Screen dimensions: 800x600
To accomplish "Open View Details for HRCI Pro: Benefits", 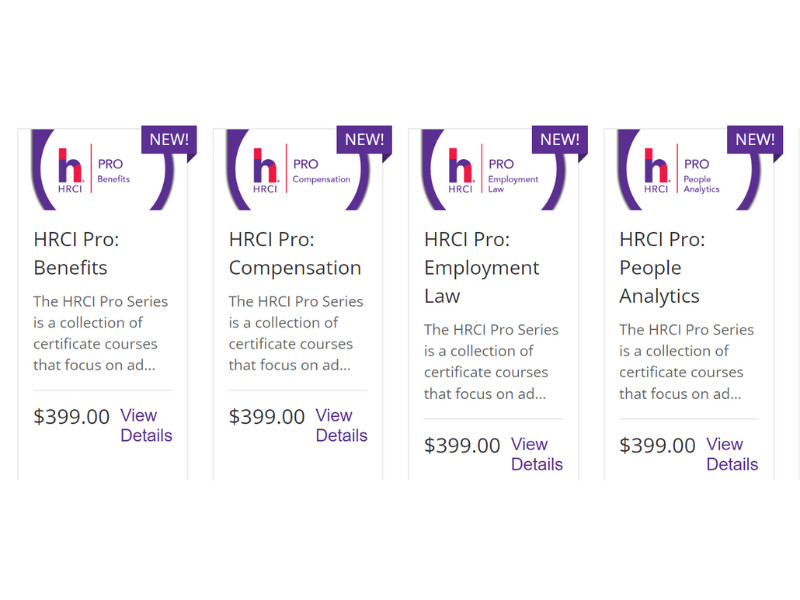I will click(146, 425).
